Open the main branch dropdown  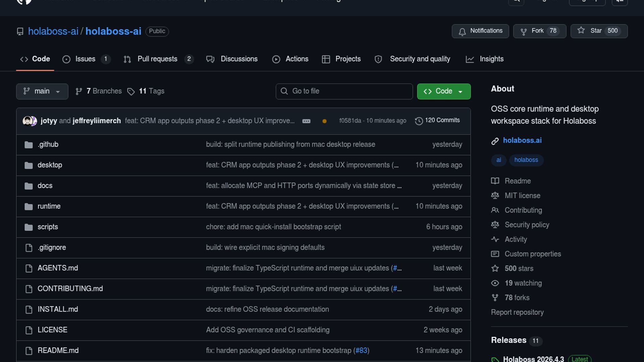[x=42, y=92]
